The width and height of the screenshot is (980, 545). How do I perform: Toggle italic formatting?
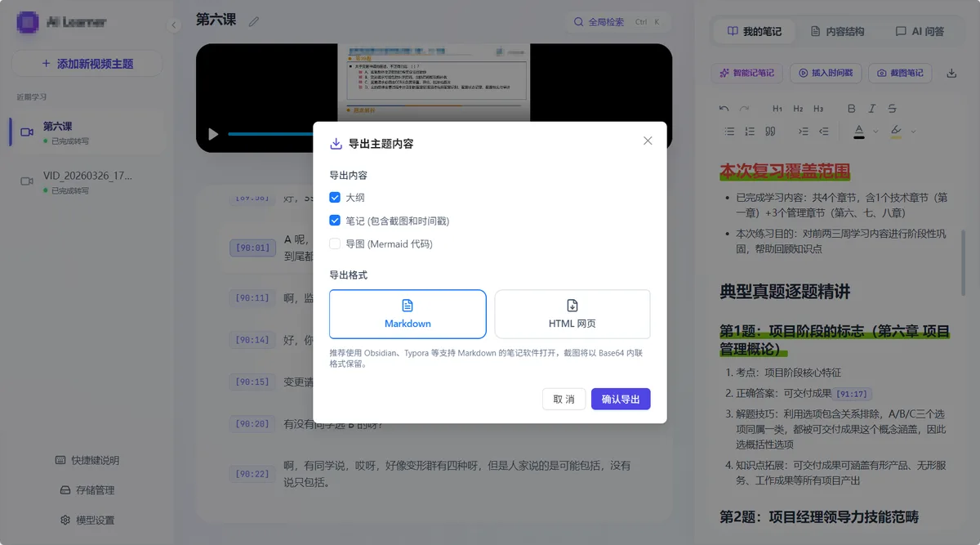[872, 109]
